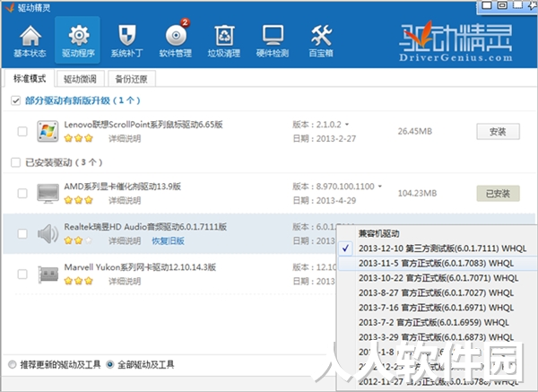This screenshot has width=538, height=392.
Task: Open 详细说明 link for Realtek audio driver
Action: [125, 241]
